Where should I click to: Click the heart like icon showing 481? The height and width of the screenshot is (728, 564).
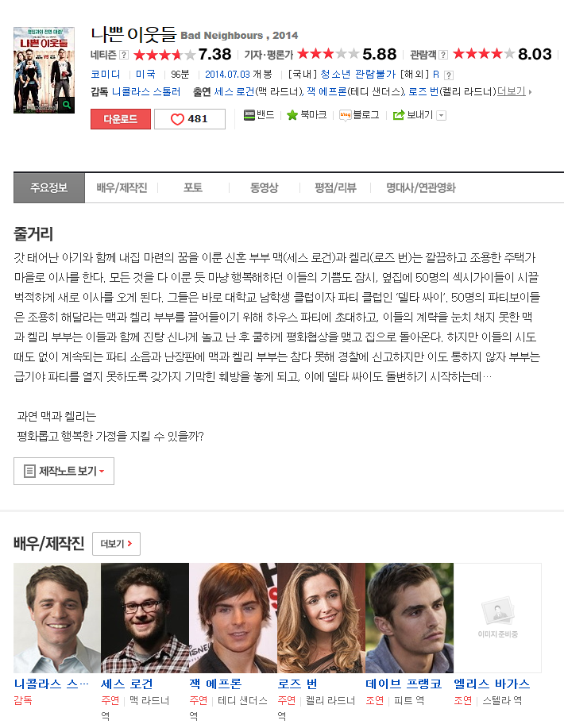177,119
